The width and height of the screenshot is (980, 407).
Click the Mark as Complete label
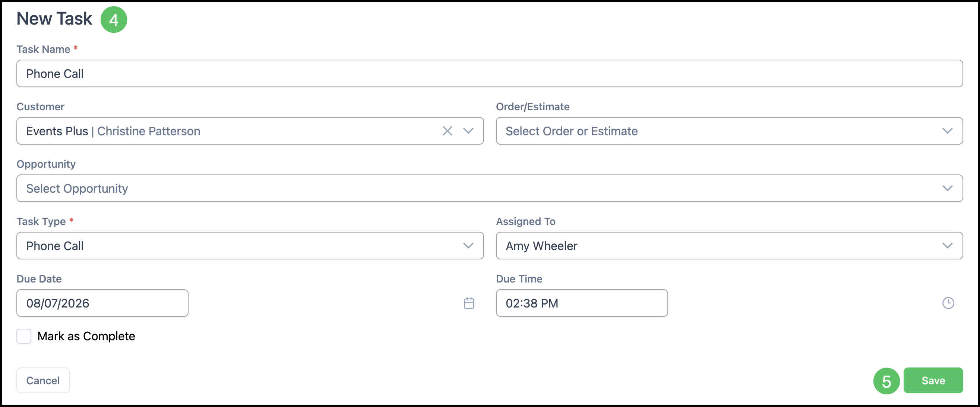point(86,336)
